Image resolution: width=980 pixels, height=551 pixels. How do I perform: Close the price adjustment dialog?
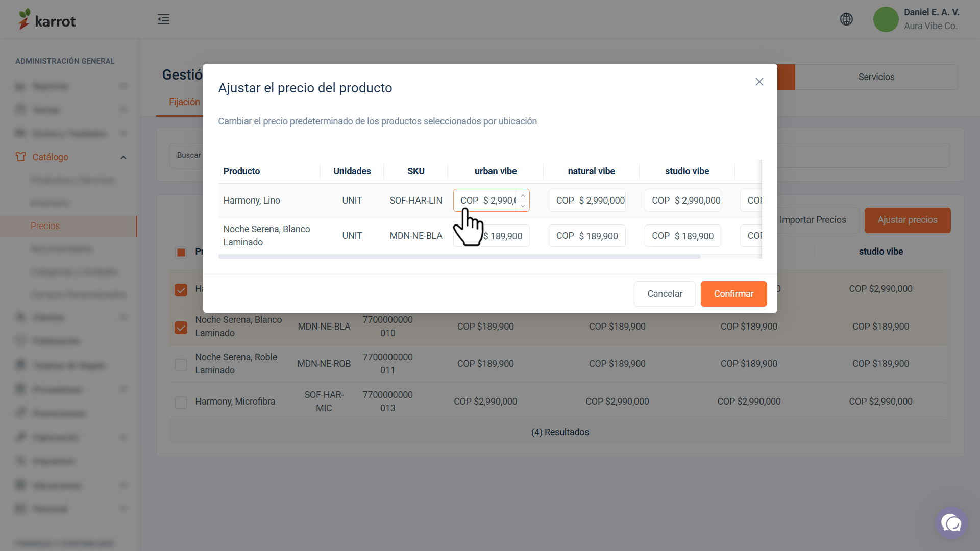click(x=759, y=82)
